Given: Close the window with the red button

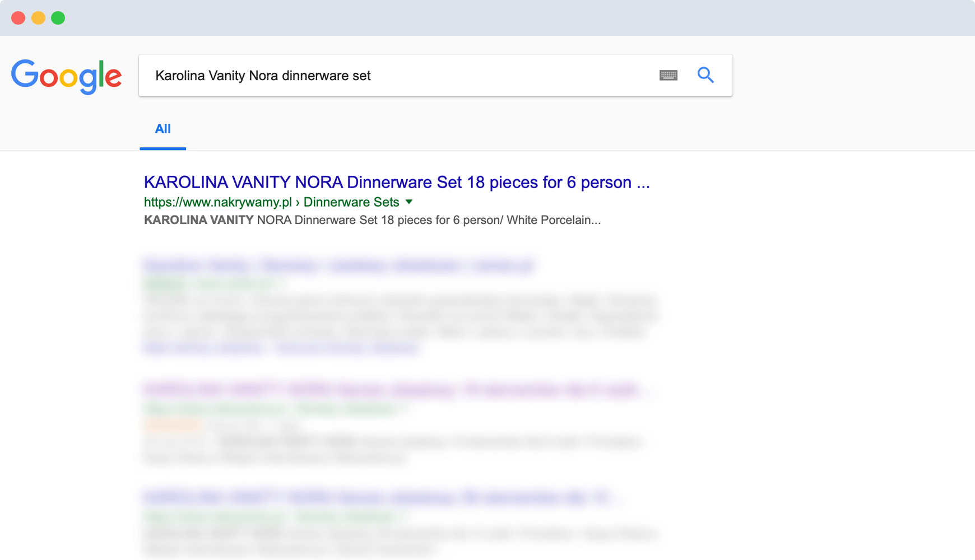Looking at the screenshot, I should [x=18, y=18].
